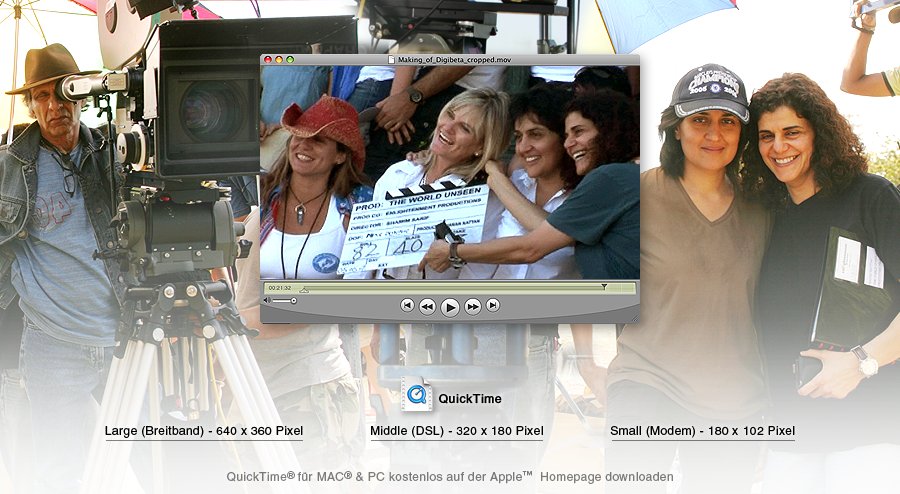Minimize the player with the yellow button
The image size is (900, 494).
pos(279,60)
